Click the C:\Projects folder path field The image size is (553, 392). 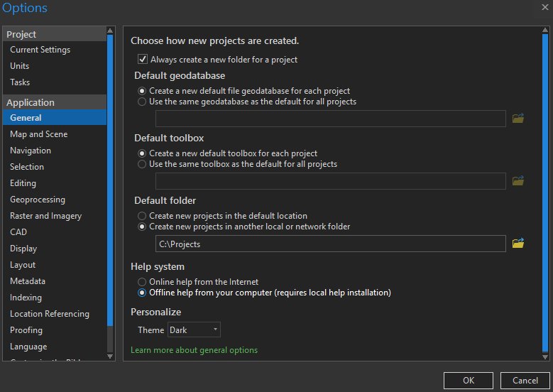(x=331, y=244)
